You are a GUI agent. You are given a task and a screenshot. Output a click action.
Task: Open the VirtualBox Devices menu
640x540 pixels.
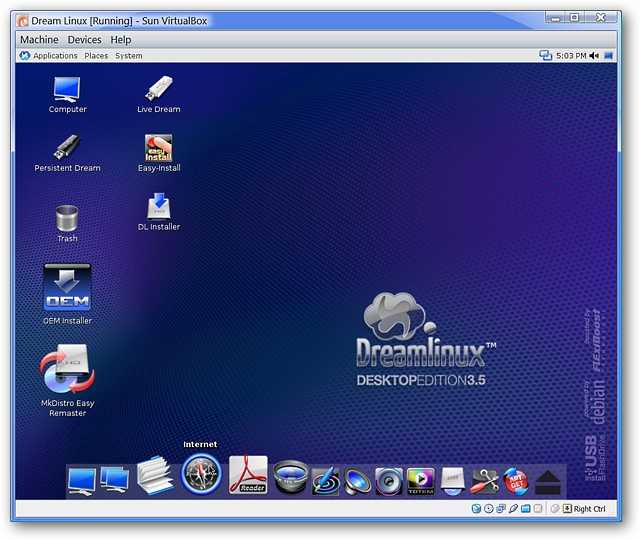pyautogui.click(x=84, y=40)
